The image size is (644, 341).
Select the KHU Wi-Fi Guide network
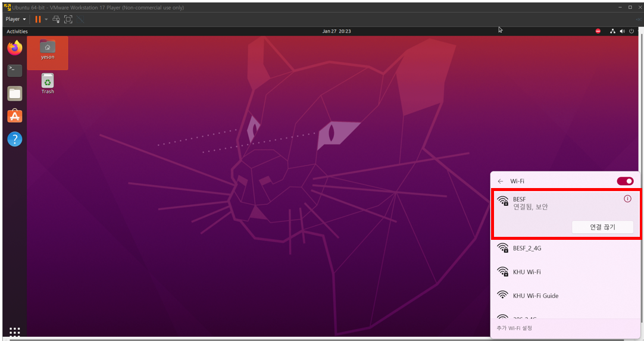[565, 296]
